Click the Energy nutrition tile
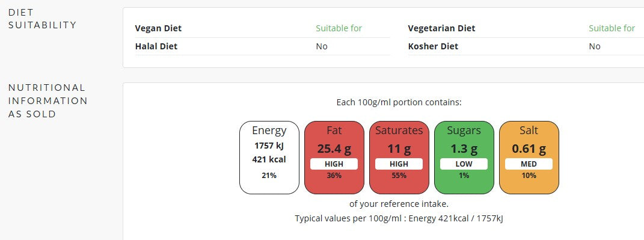 coord(269,158)
